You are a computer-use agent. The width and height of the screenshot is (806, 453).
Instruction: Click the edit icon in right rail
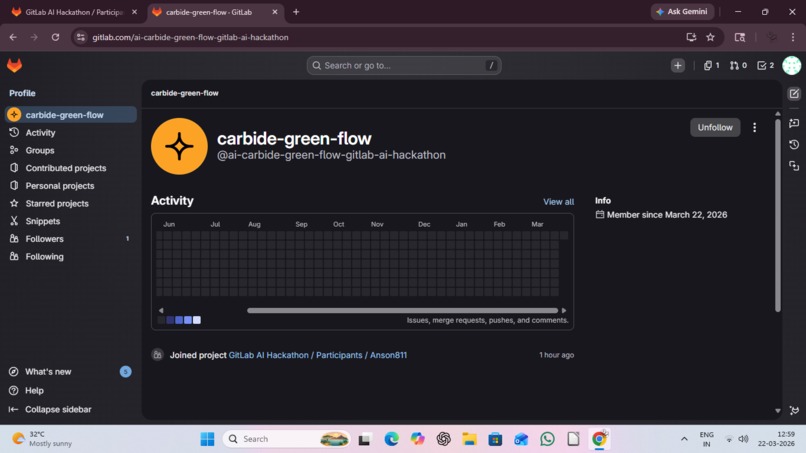pos(794,94)
